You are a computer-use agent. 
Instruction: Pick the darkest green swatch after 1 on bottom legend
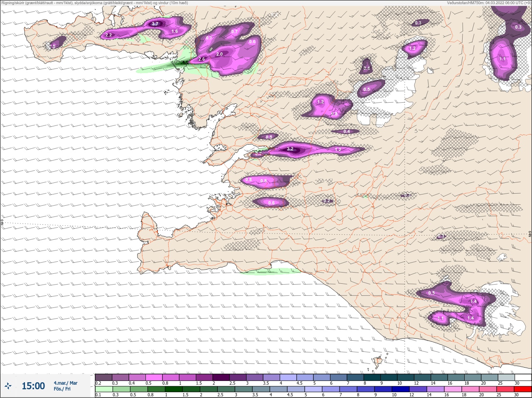point(174,389)
